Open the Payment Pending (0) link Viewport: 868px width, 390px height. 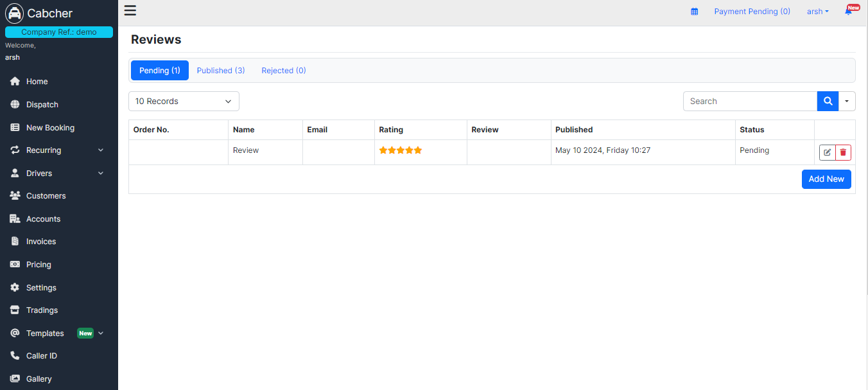pyautogui.click(x=752, y=12)
